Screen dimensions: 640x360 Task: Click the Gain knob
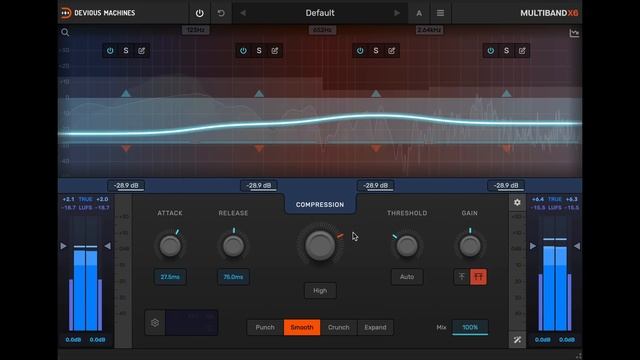coord(470,246)
